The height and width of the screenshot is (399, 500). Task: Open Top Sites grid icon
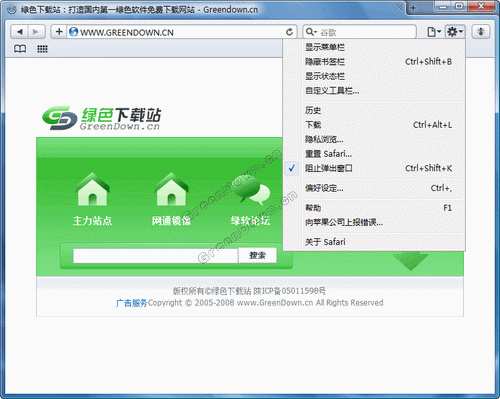(x=42, y=49)
